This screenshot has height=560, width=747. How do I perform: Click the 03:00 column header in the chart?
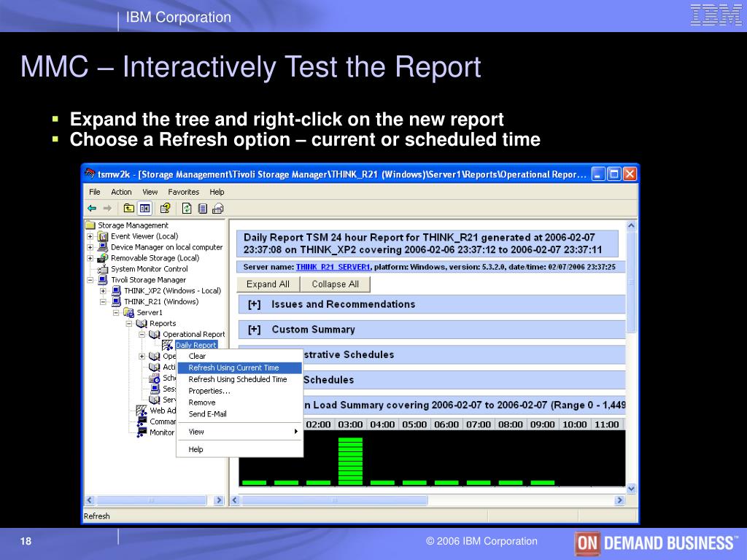(x=350, y=424)
